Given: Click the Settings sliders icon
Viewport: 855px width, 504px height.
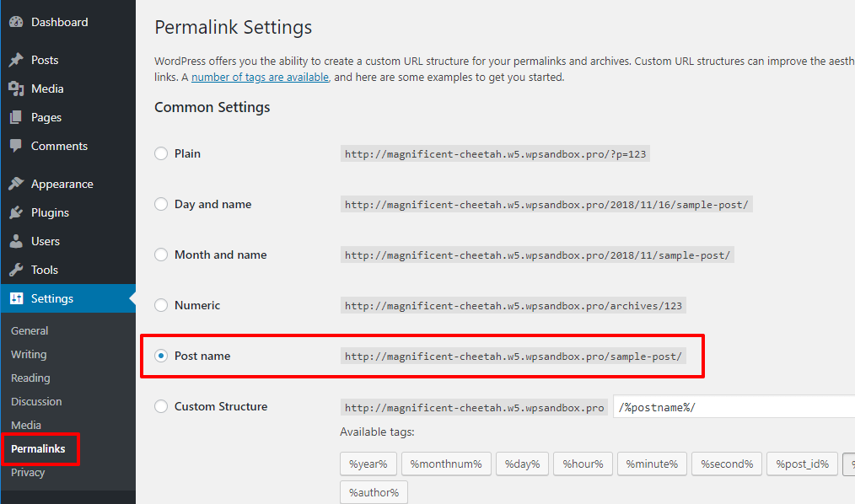Looking at the screenshot, I should point(16,298).
